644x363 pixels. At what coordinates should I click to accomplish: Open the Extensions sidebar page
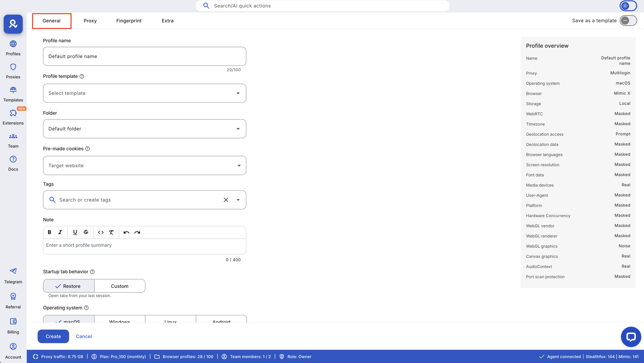pyautogui.click(x=13, y=117)
